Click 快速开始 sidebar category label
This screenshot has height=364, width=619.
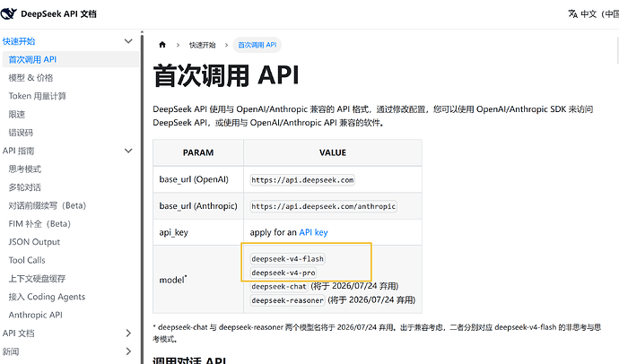click(19, 41)
